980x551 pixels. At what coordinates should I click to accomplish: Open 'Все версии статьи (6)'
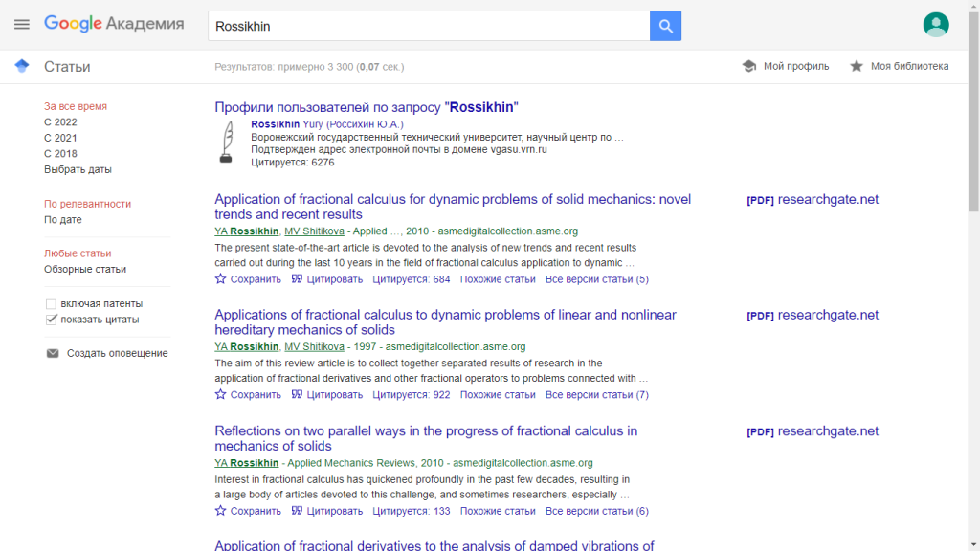tap(597, 511)
